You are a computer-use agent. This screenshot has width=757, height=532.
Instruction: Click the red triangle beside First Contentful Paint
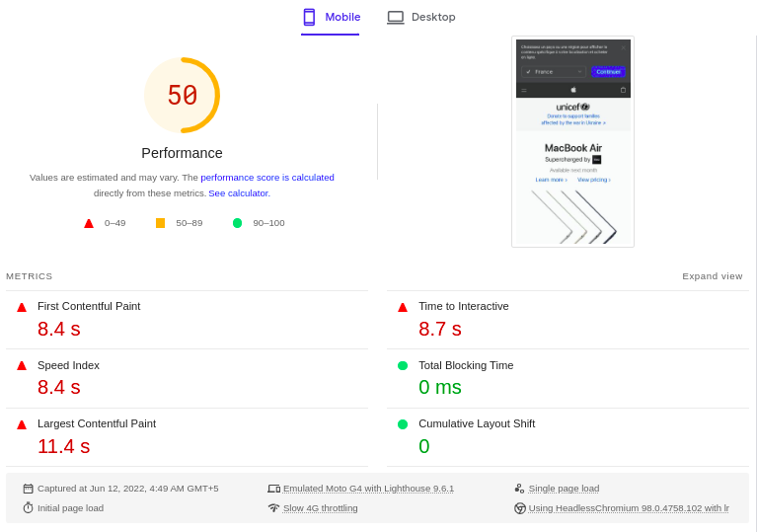(x=22, y=307)
